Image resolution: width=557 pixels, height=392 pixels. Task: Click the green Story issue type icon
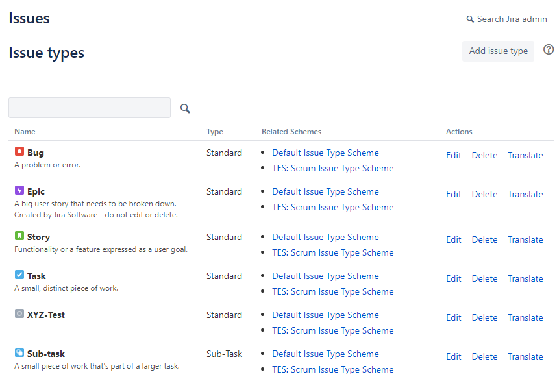pyautogui.click(x=19, y=236)
